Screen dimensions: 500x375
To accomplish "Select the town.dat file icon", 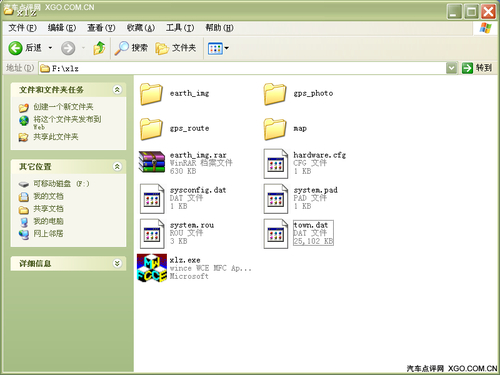I will (x=276, y=234).
